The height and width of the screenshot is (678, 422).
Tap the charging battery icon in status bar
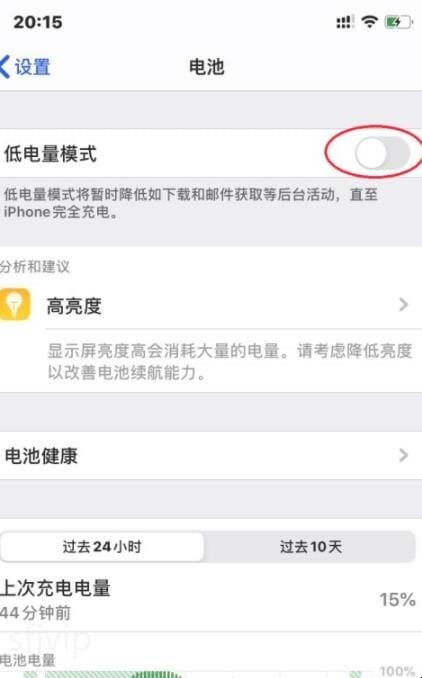coord(398,22)
